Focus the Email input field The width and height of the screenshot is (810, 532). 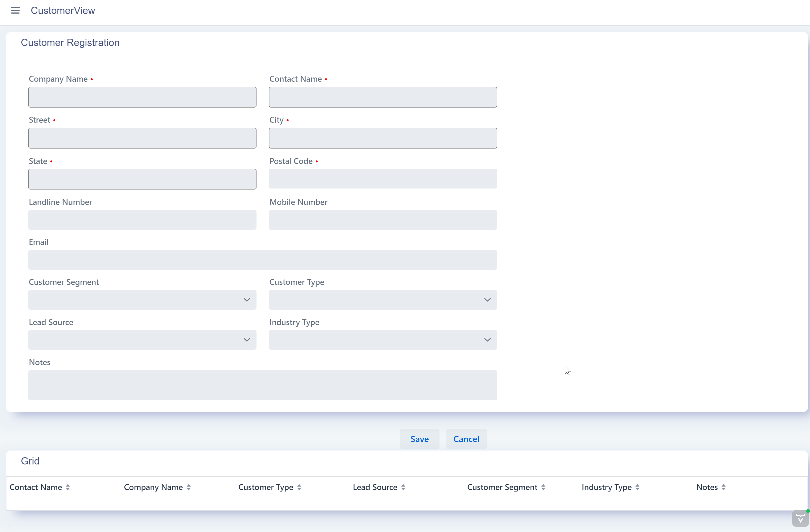pyautogui.click(x=263, y=260)
